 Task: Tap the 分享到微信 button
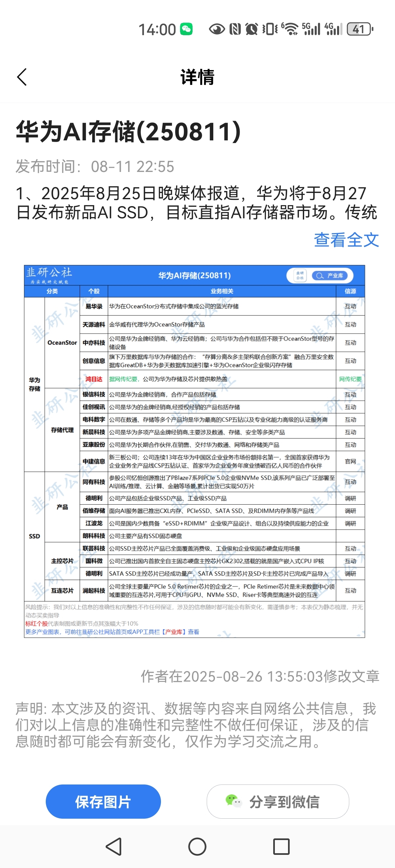[x=277, y=802]
